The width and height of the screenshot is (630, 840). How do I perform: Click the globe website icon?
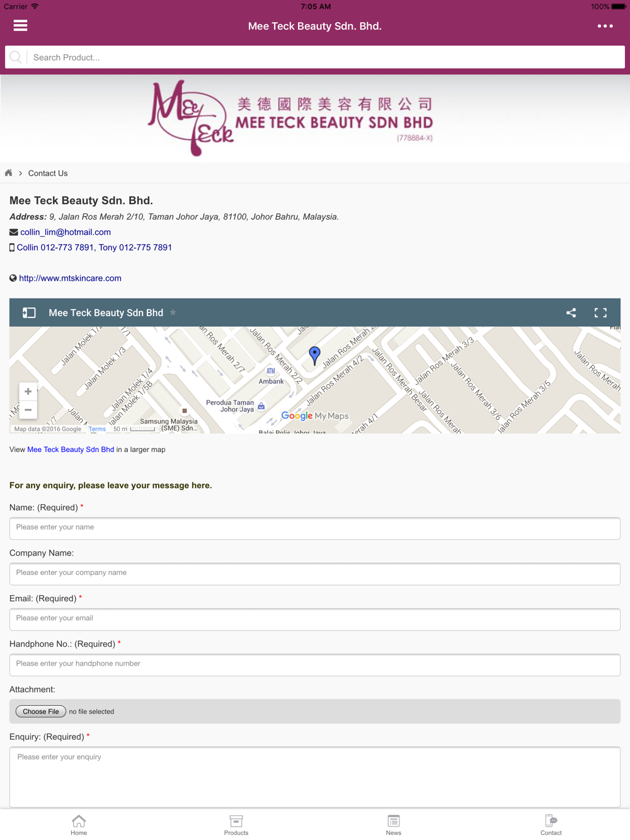(x=13, y=278)
